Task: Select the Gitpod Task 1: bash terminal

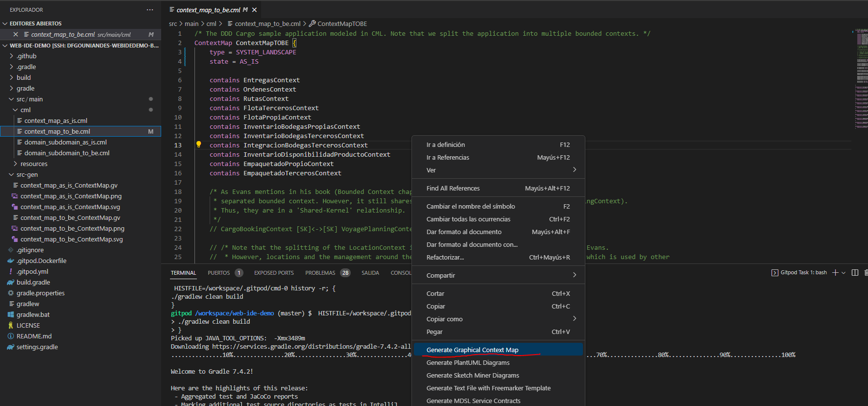Action: click(x=799, y=273)
